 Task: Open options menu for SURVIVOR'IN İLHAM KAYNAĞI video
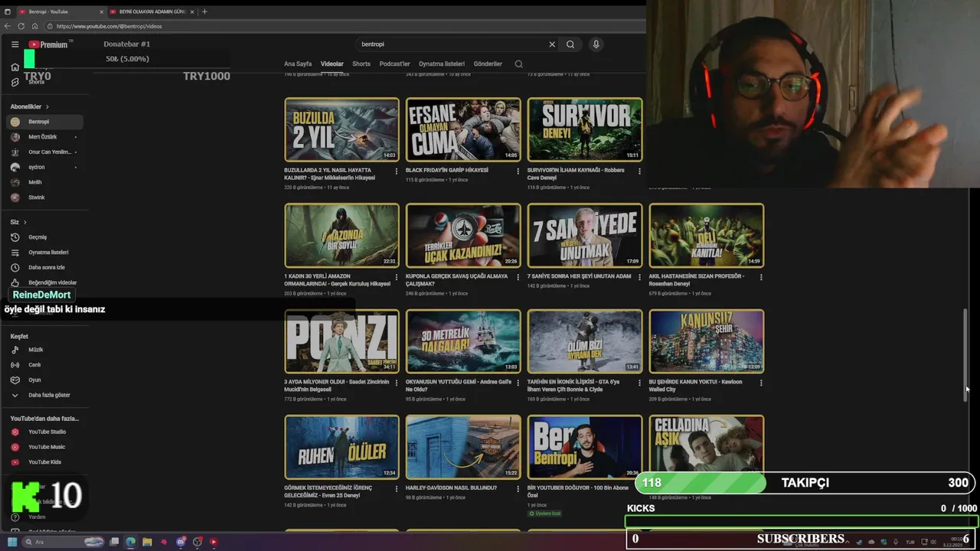pyautogui.click(x=639, y=171)
